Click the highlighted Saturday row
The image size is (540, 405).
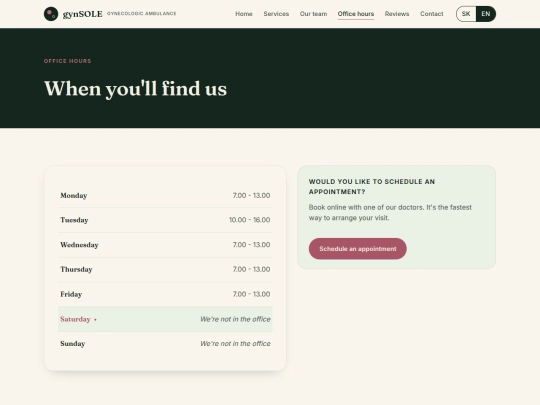coord(165,319)
